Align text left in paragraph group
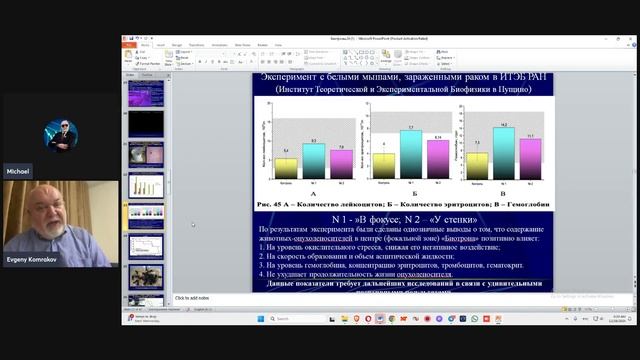The image size is (640, 360). coord(262,62)
